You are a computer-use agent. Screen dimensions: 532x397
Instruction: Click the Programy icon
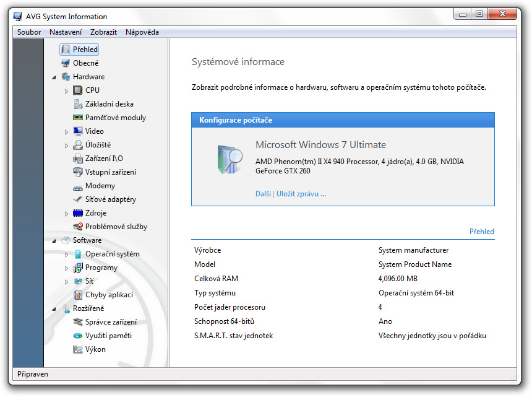78,268
